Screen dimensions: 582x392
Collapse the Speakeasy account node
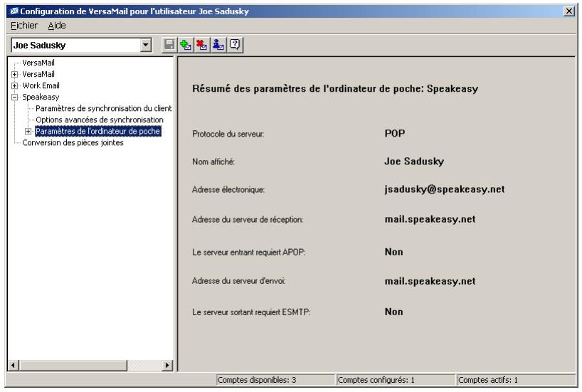14,97
